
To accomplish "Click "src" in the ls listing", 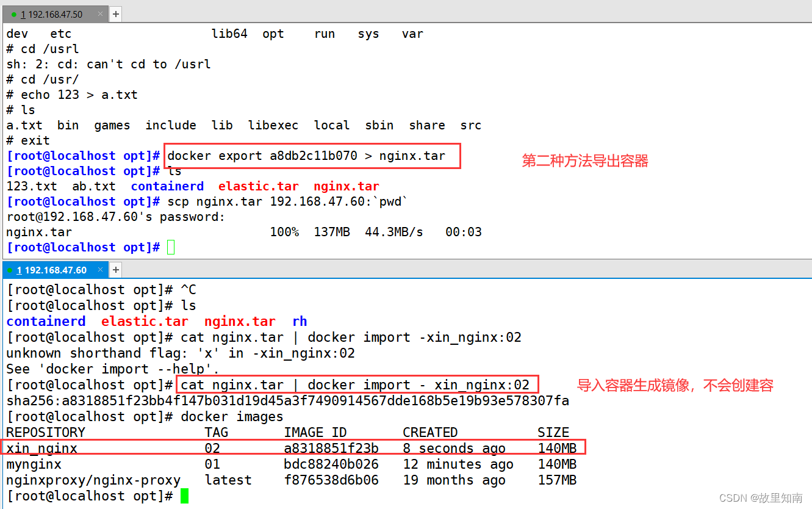I will [x=471, y=125].
